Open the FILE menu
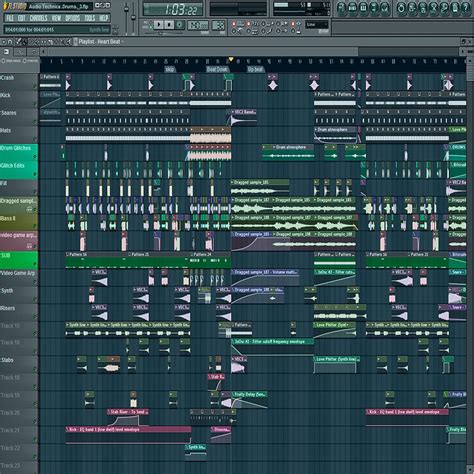Image resolution: width=474 pixels, height=474 pixels. click(x=10, y=18)
